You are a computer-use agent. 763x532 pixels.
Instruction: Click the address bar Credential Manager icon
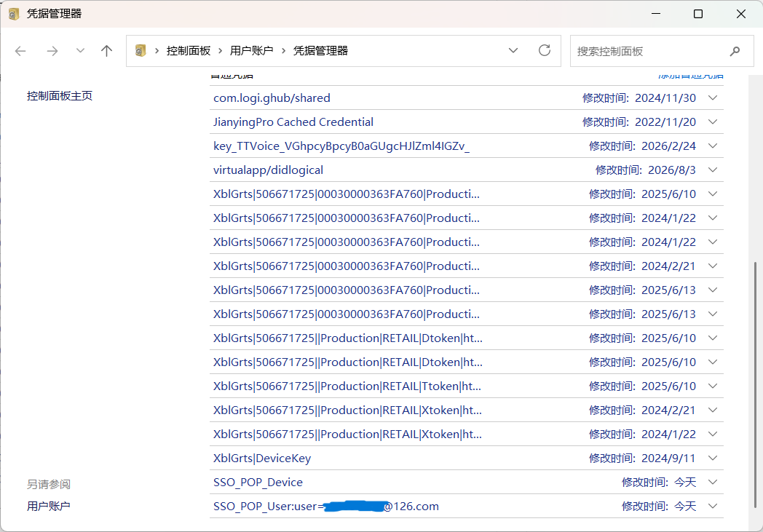click(141, 50)
